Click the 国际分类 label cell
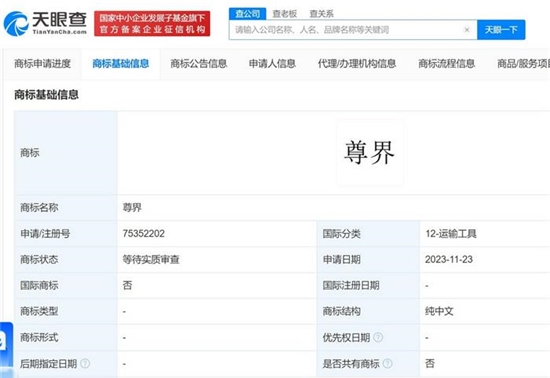 pos(368,234)
